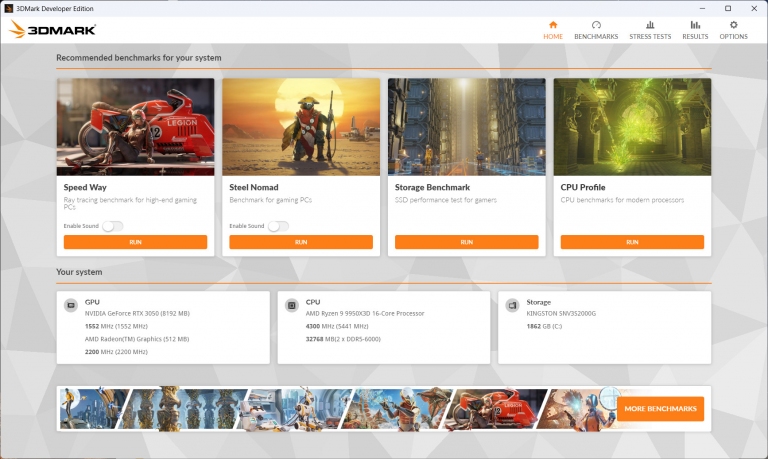Viewport: 768px width, 459px height.
Task: Open the Benchmarks gauge icon
Action: (596, 25)
